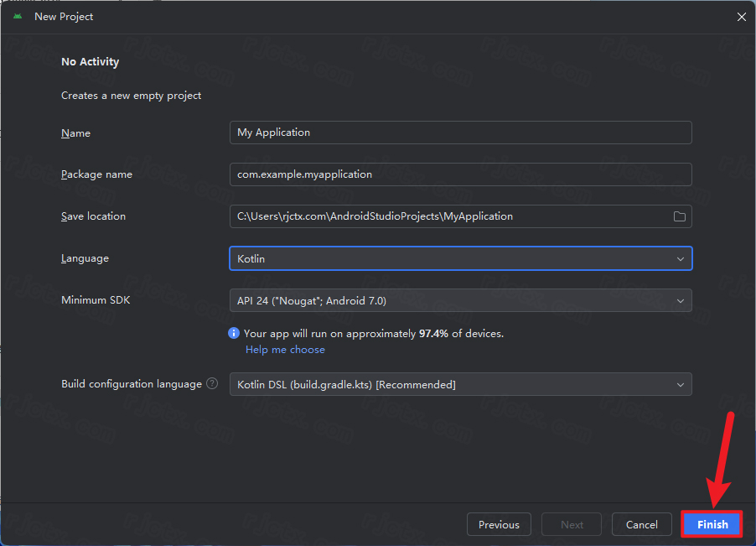Click the Language label
This screenshot has width=756, height=546.
click(x=85, y=258)
